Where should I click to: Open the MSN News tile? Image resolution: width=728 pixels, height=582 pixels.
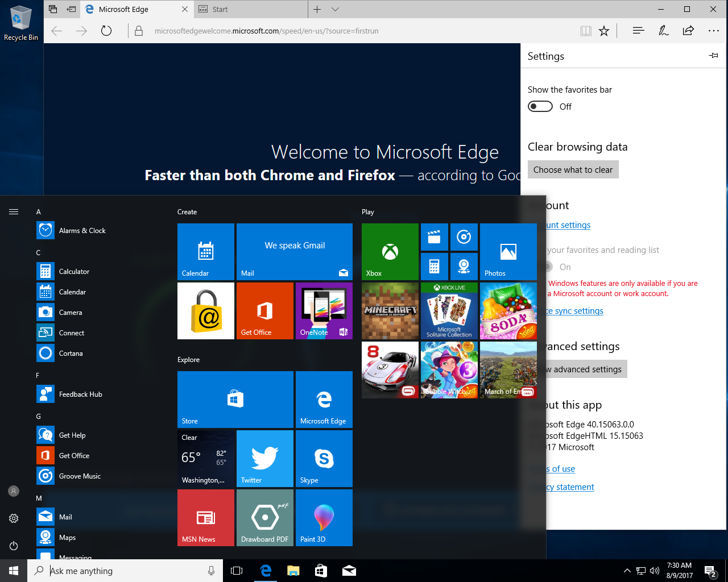click(x=206, y=518)
